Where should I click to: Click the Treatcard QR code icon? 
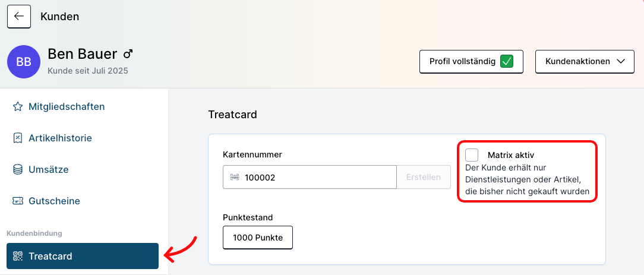18,257
